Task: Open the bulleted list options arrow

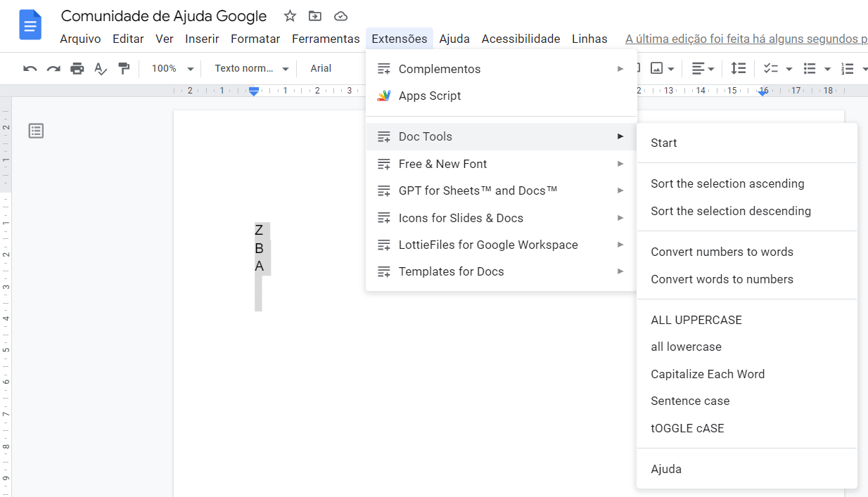Action: point(827,68)
